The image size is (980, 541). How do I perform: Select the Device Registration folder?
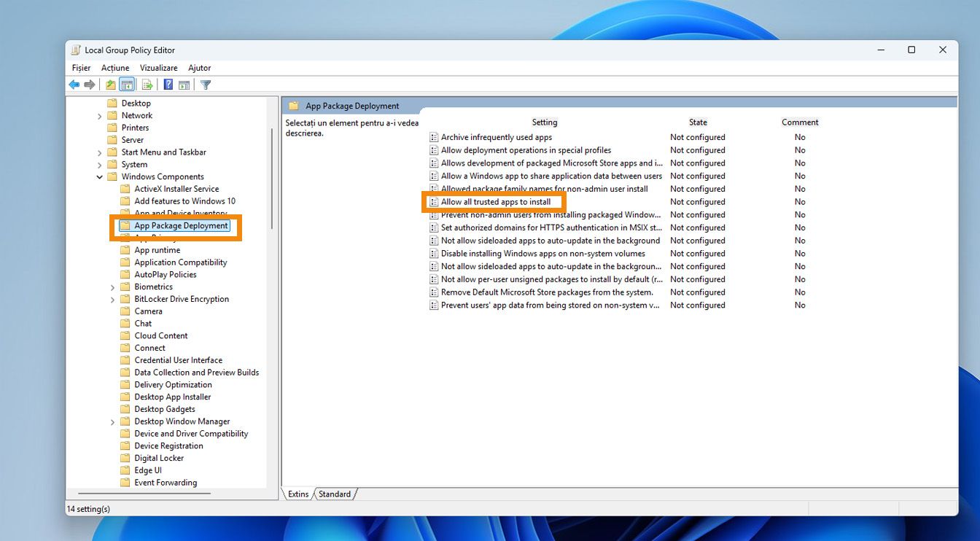tap(169, 446)
